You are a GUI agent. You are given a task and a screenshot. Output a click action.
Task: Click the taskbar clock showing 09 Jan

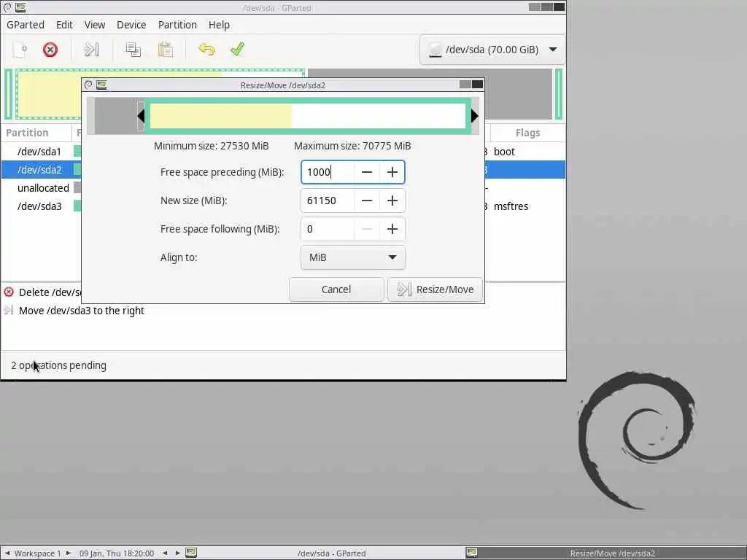click(116, 553)
